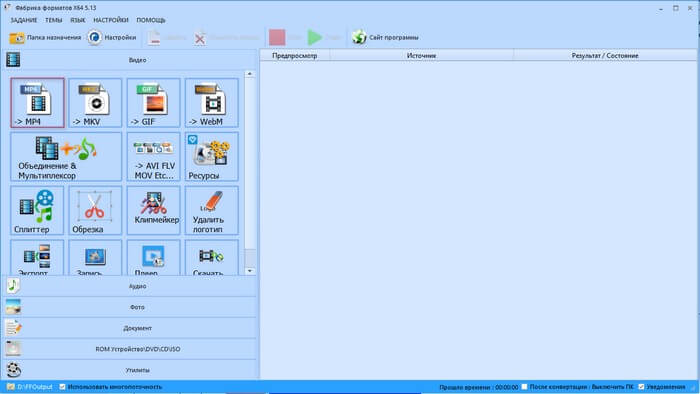The height and width of the screenshot is (394, 700).
Task: Start the Клипмейкер tool
Action: (x=154, y=211)
